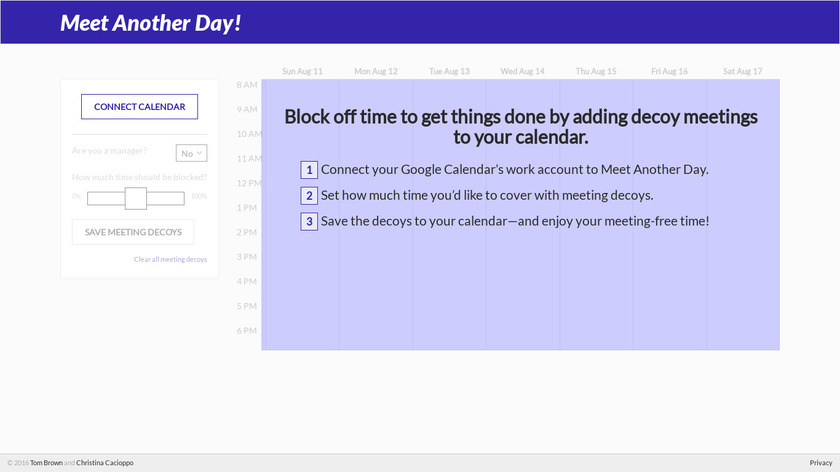Viewport: 840px width, 472px height.
Task: Click the step 2 number badge
Action: click(309, 196)
